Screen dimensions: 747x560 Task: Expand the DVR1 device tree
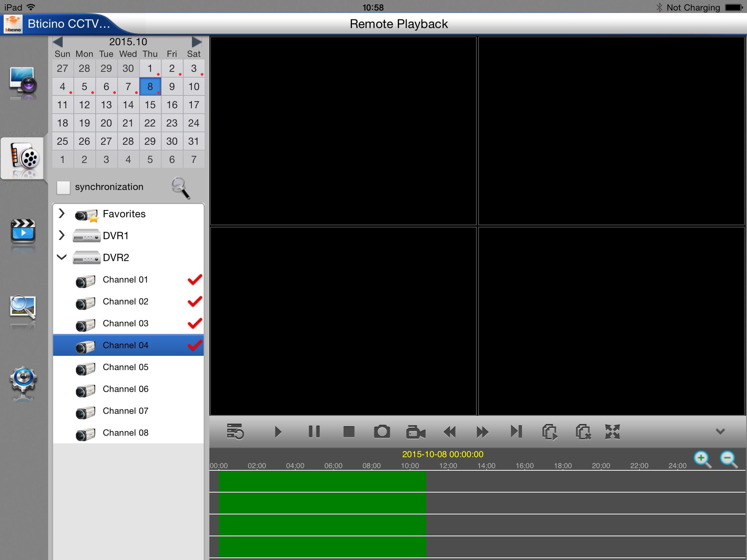click(62, 236)
